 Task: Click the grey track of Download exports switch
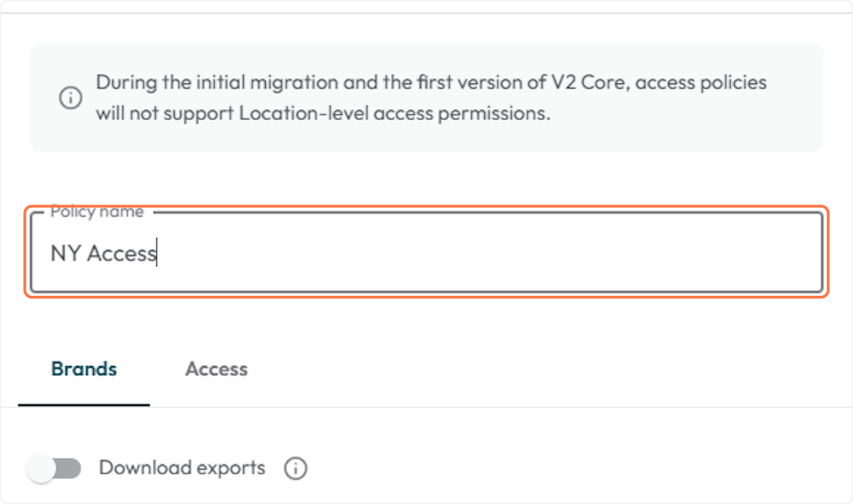click(68, 468)
